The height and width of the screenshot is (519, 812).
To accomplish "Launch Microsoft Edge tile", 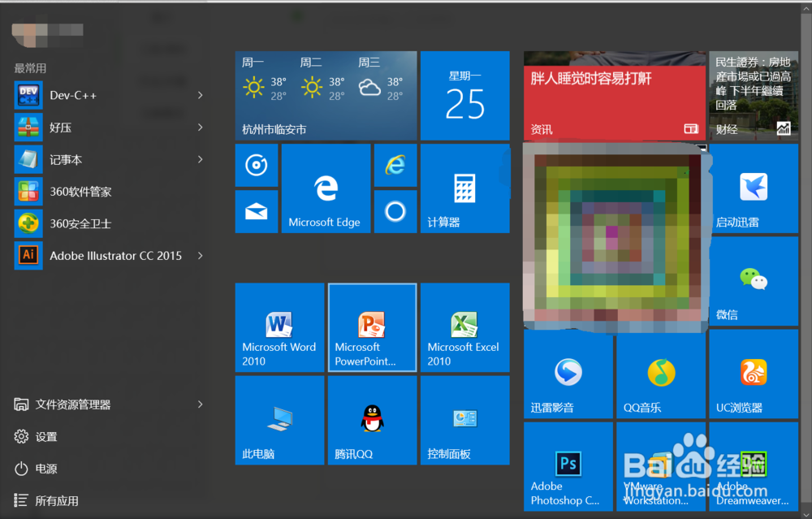I will (326, 188).
